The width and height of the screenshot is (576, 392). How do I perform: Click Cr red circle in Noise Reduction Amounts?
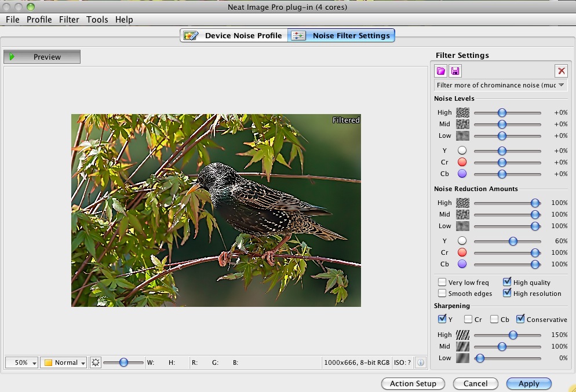tap(462, 252)
